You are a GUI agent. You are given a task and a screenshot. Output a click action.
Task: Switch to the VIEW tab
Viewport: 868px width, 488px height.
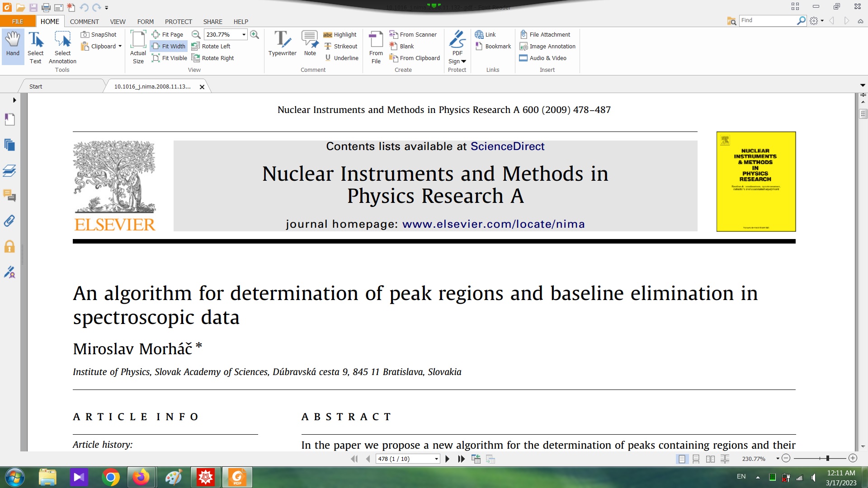pyautogui.click(x=118, y=21)
